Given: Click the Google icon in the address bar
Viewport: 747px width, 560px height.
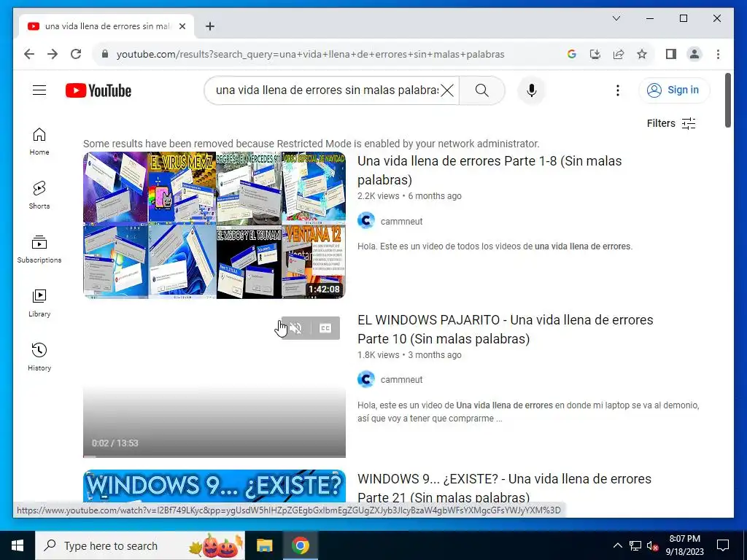Looking at the screenshot, I should [x=572, y=54].
